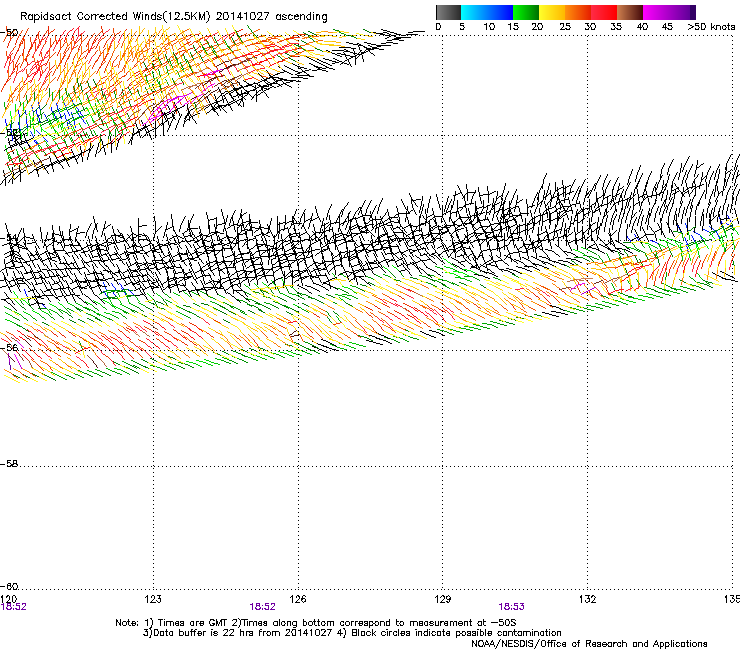Click the purple time label '18:53'
The width and height of the screenshot is (740, 650).
click(x=512, y=607)
